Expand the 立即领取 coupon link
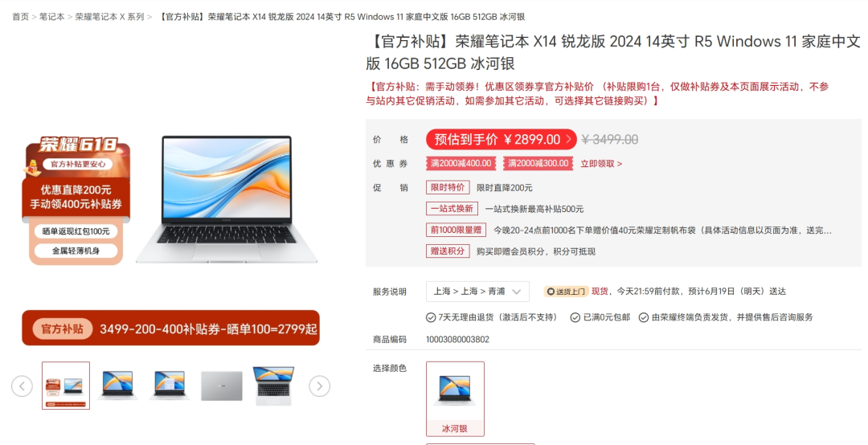This screenshot has height=445, width=868. click(601, 163)
